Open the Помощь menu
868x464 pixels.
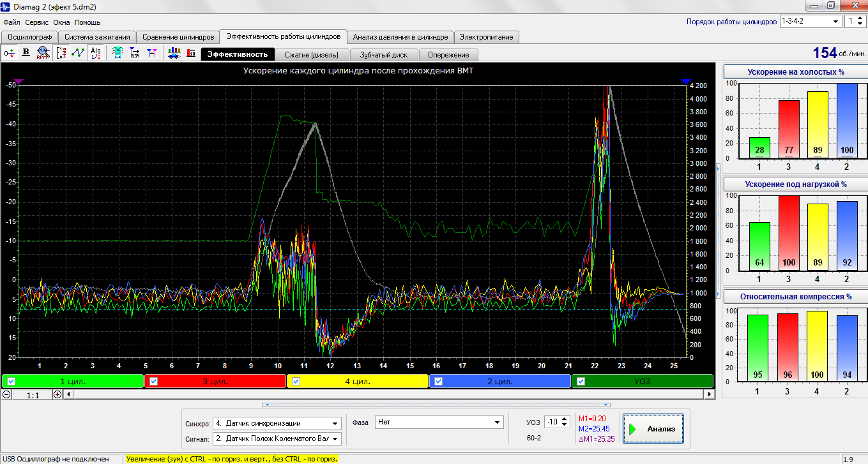pos(88,22)
